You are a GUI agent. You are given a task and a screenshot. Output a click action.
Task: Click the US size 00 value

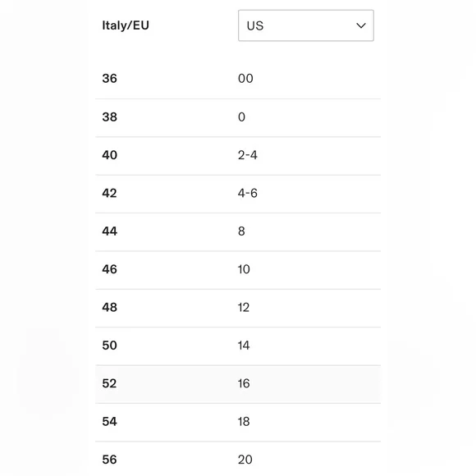245,79
